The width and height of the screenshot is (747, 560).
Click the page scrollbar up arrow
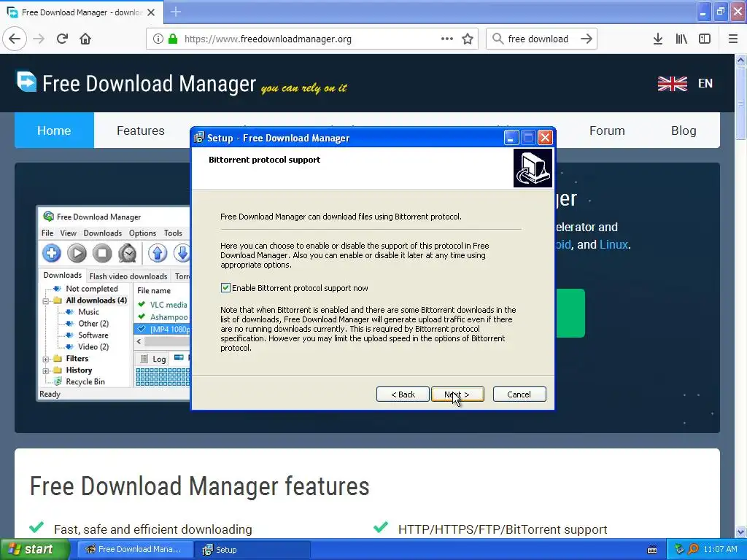point(740,60)
